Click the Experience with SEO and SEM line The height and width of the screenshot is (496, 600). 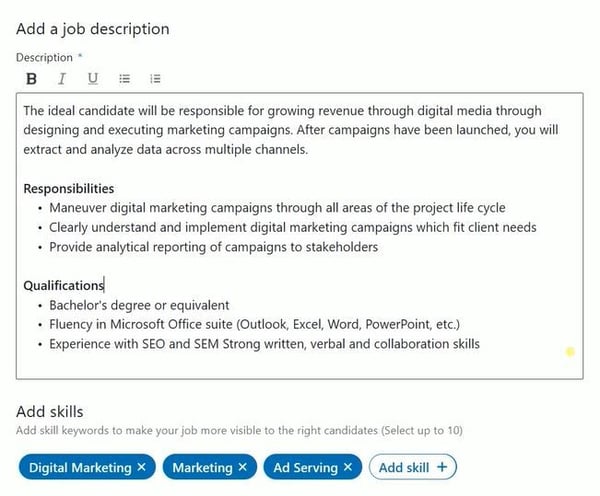264,344
